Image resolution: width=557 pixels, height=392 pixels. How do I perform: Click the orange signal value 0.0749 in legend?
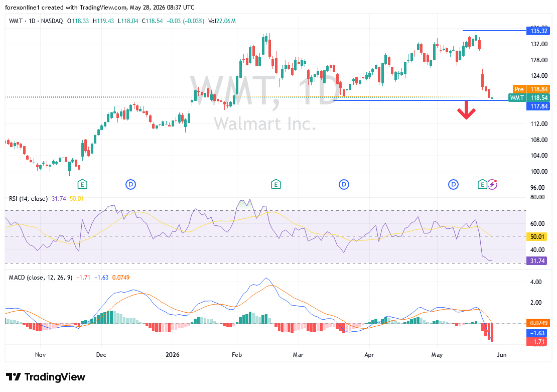[x=121, y=278]
